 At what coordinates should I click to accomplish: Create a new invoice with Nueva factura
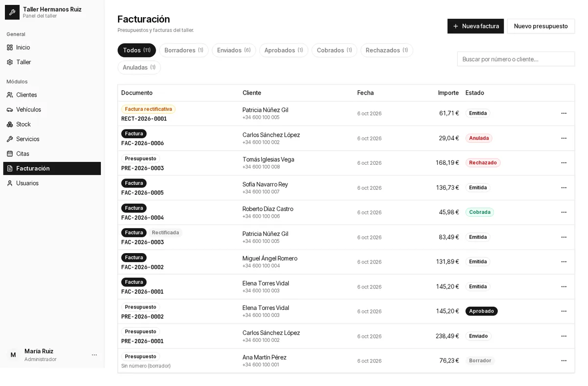pyautogui.click(x=475, y=26)
